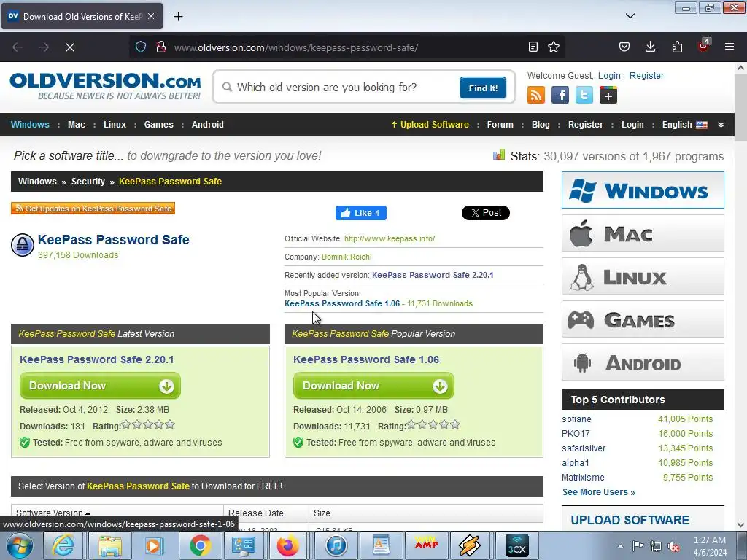Click See More Users link
Viewport: 747px width, 560px height.
tap(599, 492)
